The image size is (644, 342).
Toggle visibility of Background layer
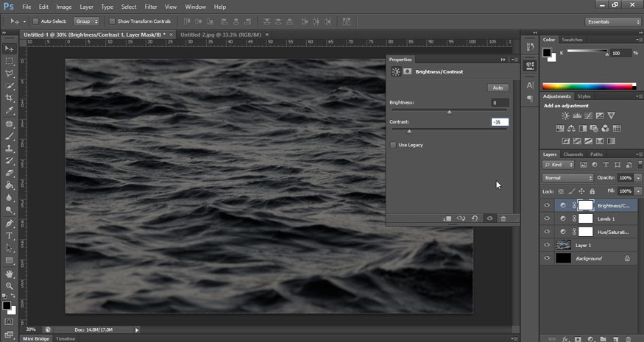coord(547,258)
